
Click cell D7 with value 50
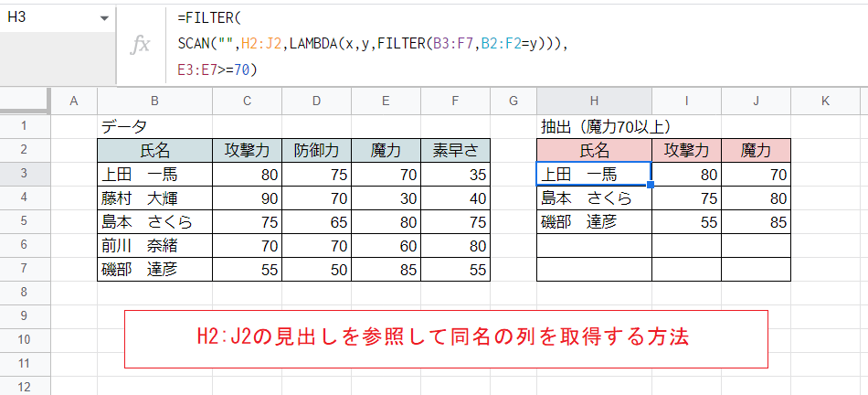[x=316, y=269]
